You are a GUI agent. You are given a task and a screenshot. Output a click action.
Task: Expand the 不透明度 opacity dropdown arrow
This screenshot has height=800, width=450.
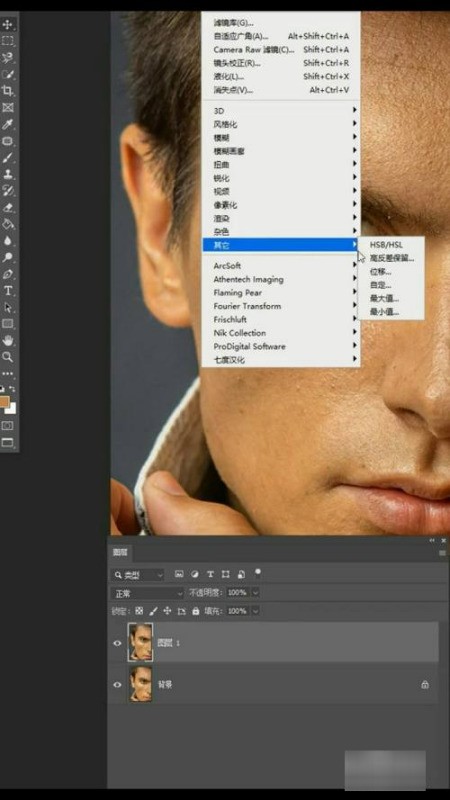(x=256, y=593)
